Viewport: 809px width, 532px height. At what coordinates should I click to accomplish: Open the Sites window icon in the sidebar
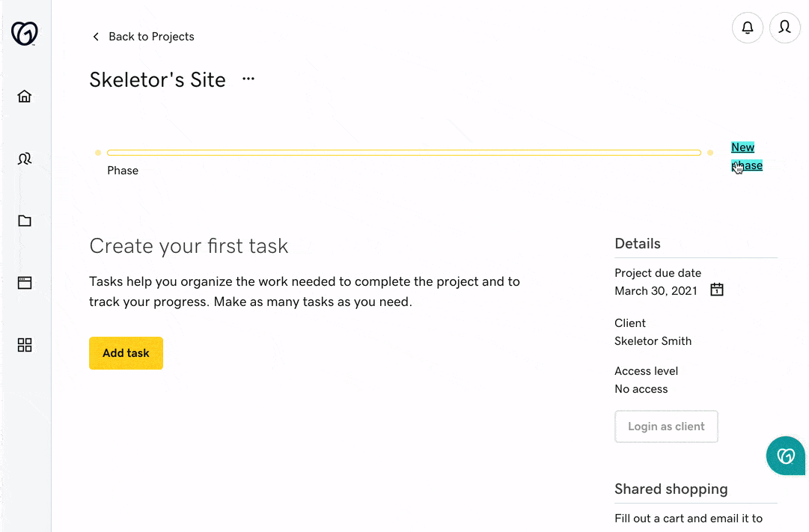pos(24,283)
